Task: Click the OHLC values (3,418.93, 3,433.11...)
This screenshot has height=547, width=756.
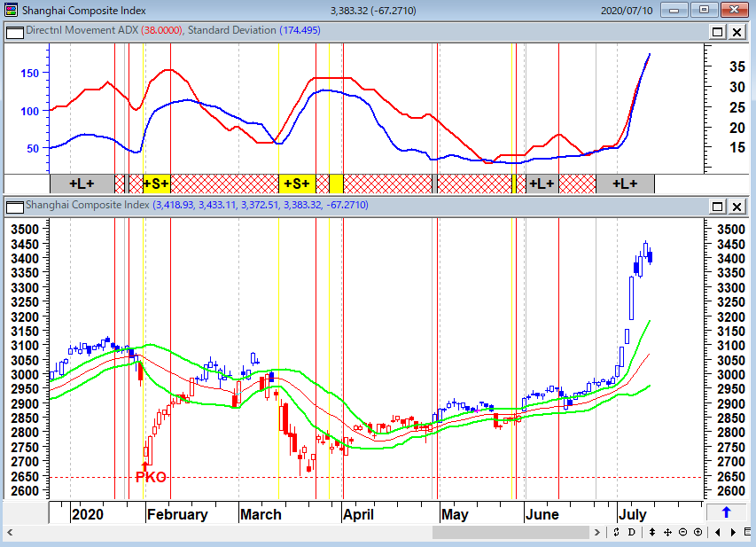Action: tap(261, 205)
